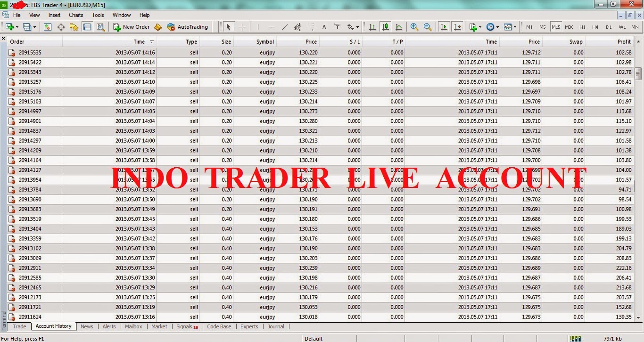Select the Vertical Line drawing tool
This screenshot has height=342, width=644.
click(x=258, y=27)
